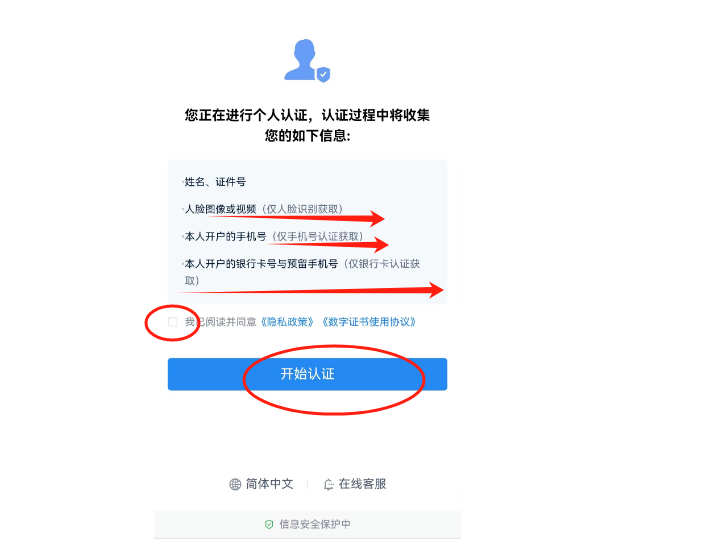
Task: Click the shield checkmark badge on avatar
Action: click(323, 74)
